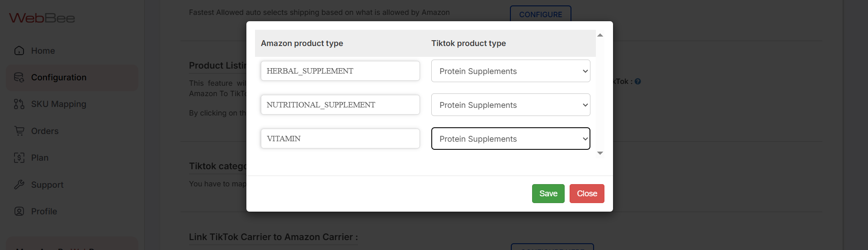
Task: Open the Orders menu item
Action: click(45, 131)
